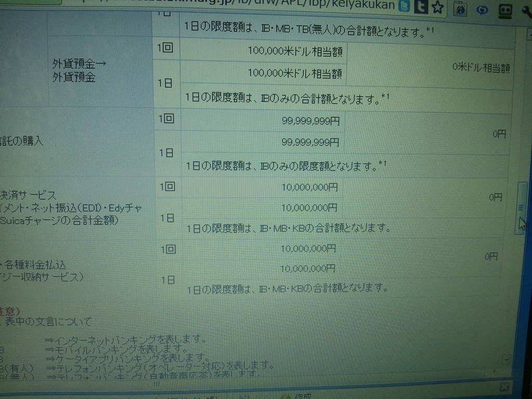Image resolution: width=532 pixels, height=399 pixels.
Task: Open the Chrome wrench settings menu
Action: [525, 10]
